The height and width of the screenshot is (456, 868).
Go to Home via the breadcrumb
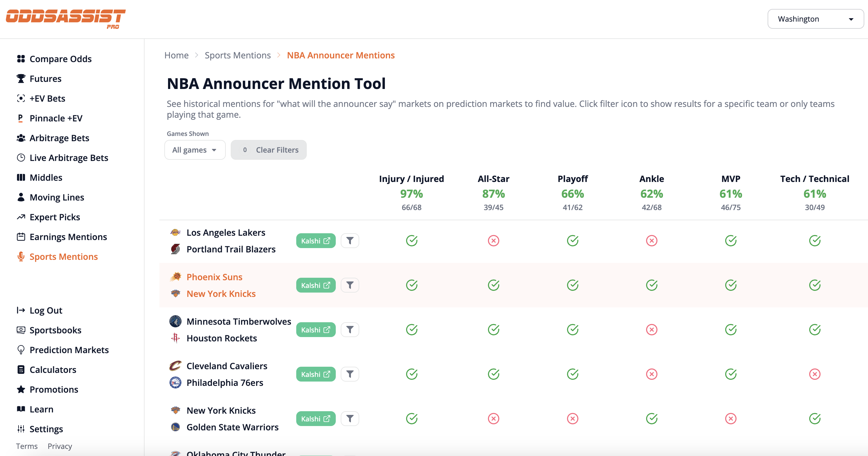176,55
